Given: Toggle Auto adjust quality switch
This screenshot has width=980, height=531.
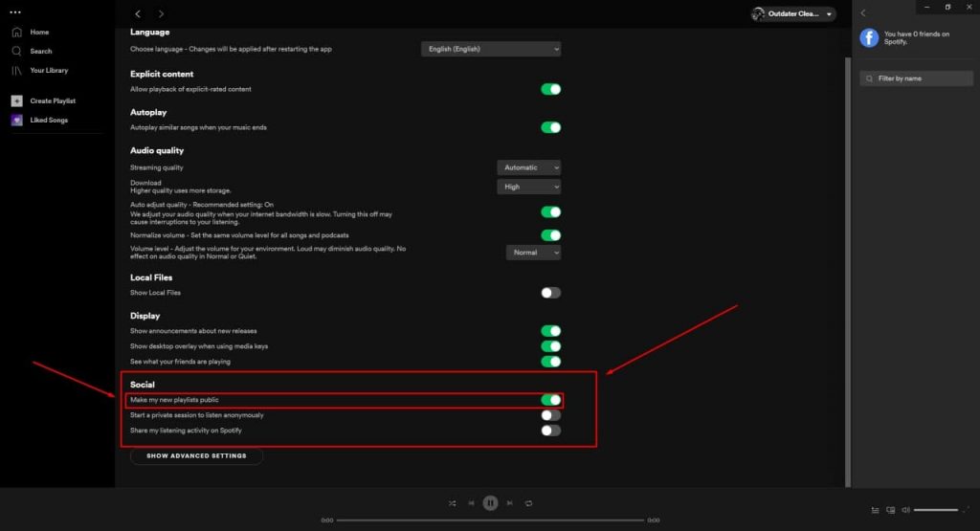Looking at the screenshot, I should (550, 212).
